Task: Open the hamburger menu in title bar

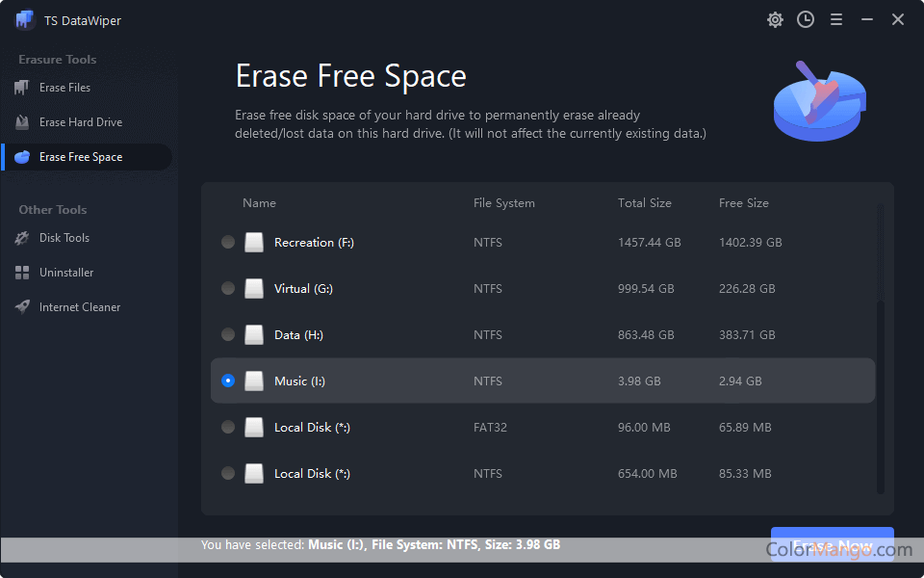Action: tap(836, 19)
